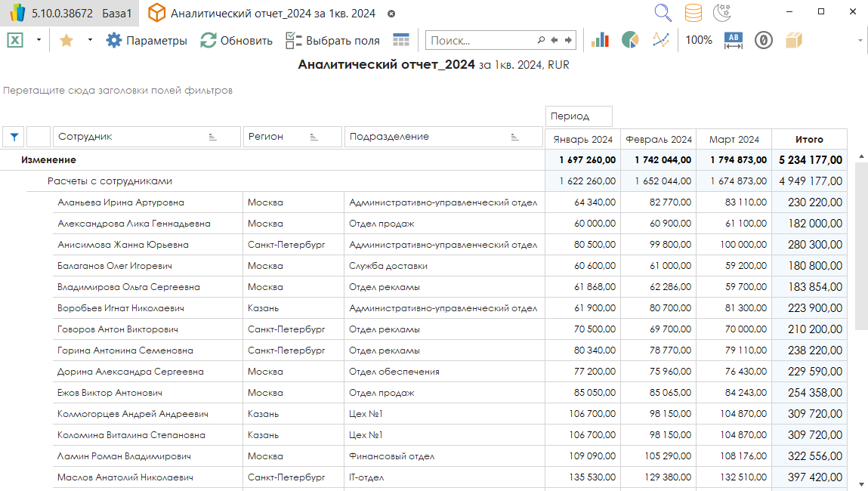Image resolution: width=868 pixels, height=491 pixels.
Task: Show the pie chart view
Action: tap(630, 40)
